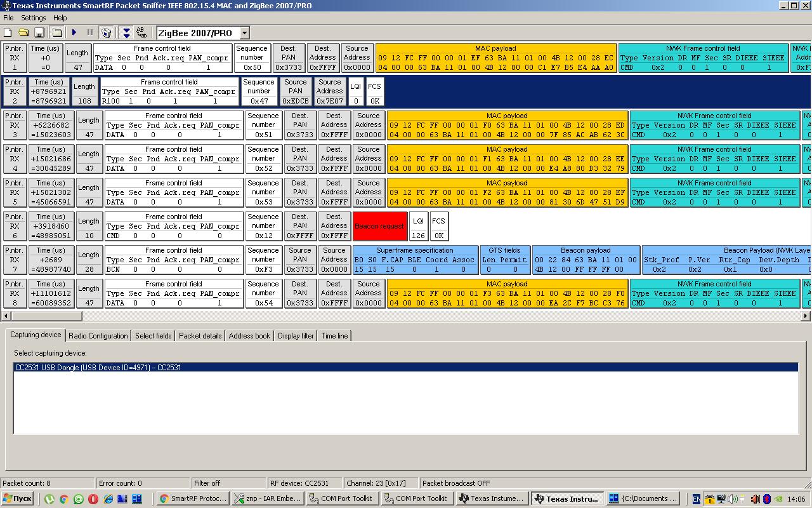Open the Select fields tab
The width and height of the screenshot is (812, 508).
(153, 336)
